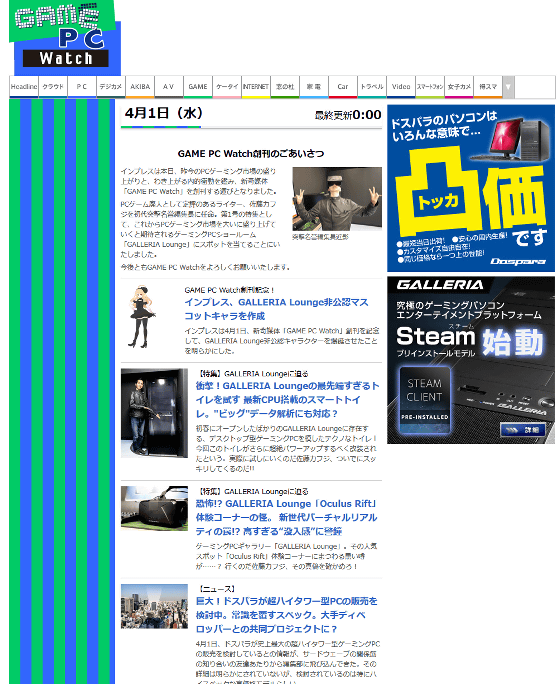Click the 4月1日（水） date heading
Image resolution: width=560 pixels, height=684 pixels.
(164, 113)
